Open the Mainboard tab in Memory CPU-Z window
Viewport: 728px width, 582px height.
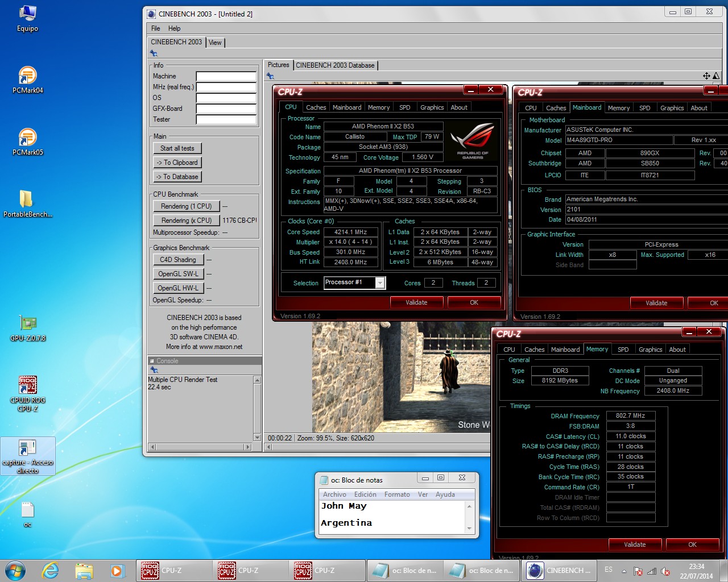pos(565,350)
